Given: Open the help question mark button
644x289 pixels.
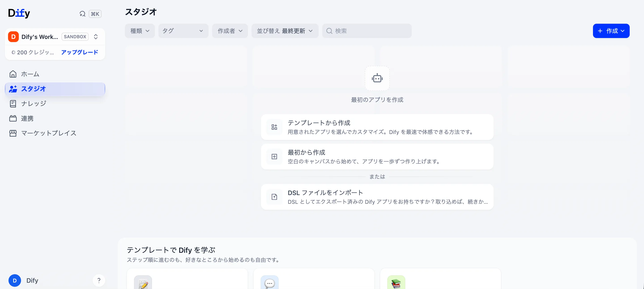Looking at the screenshot, I should pyautogui.click(x=99, y=280).
